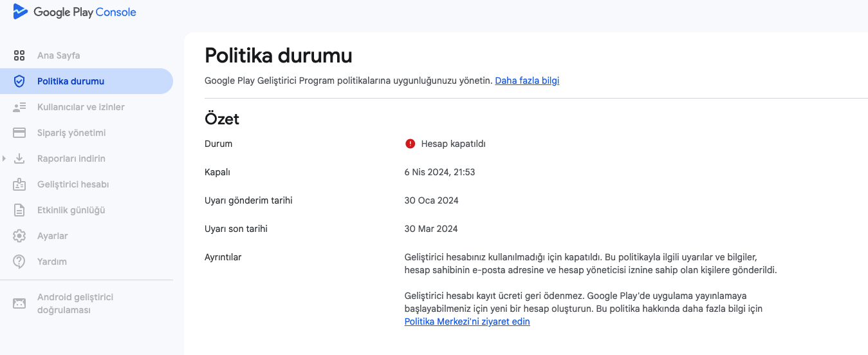Follow Politika Merkezi'ni ziyaret edin link
The image size is (868, 355).
point(467,321)
